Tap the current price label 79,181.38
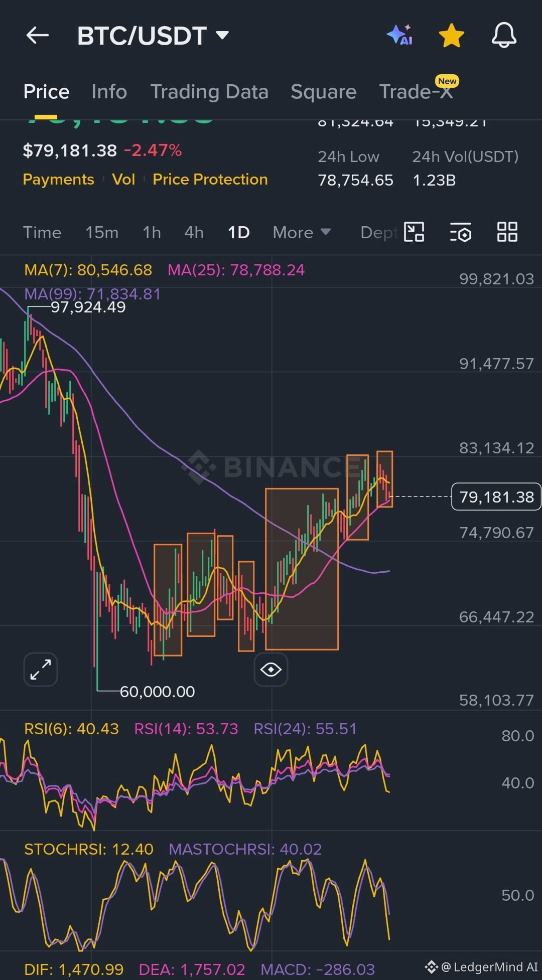Screen dimensions: 542x980 (x=496, y=497)
